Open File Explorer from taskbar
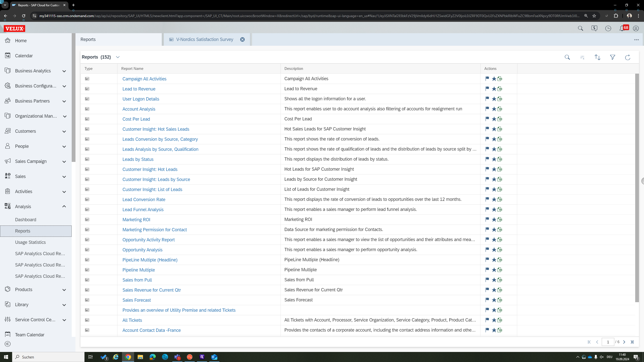 point(140,357)
